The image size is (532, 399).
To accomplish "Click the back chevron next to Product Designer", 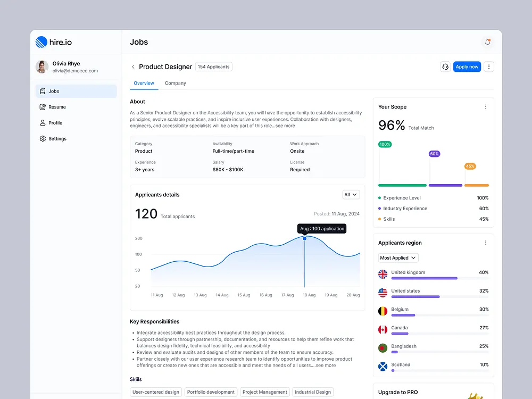I will (132, 66).
